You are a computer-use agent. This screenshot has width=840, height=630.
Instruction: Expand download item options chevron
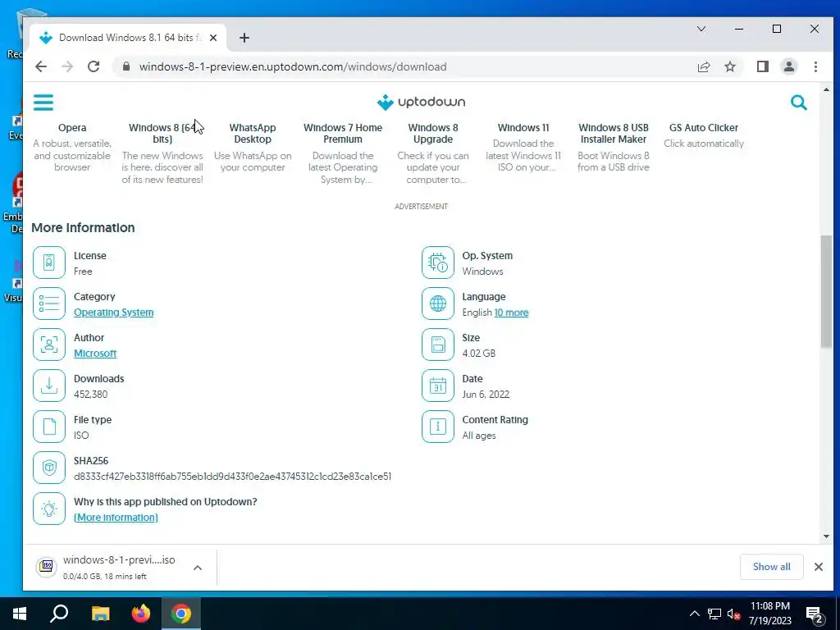pos(197,568)
